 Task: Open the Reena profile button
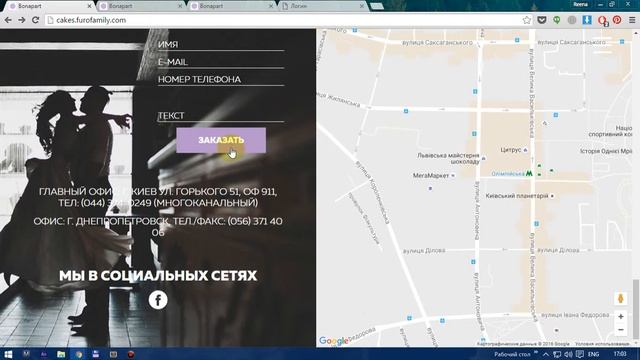(x=580, y=4)
